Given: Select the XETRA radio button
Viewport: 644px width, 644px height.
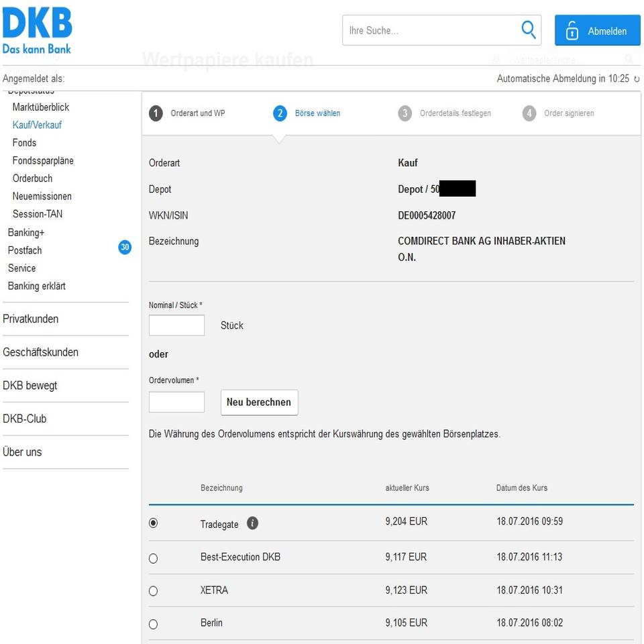Looking at the screenshot, I should (153, 591).
